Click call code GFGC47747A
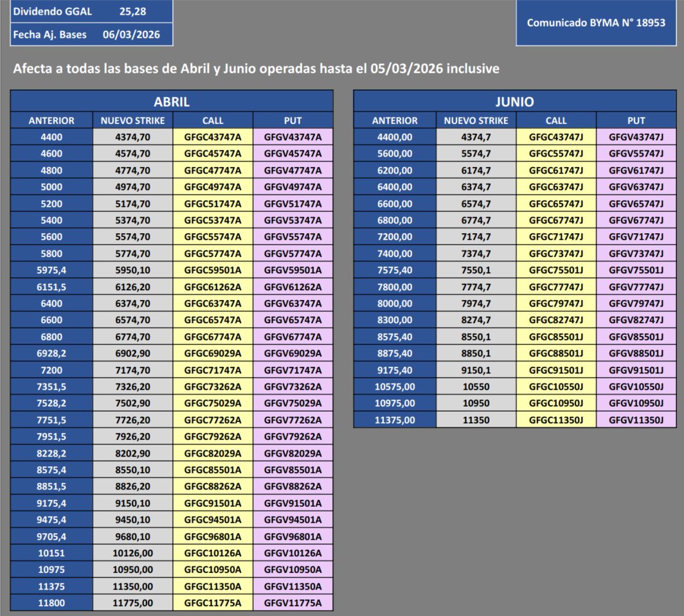Screen dimensions: 684x616 coord(212,170)
